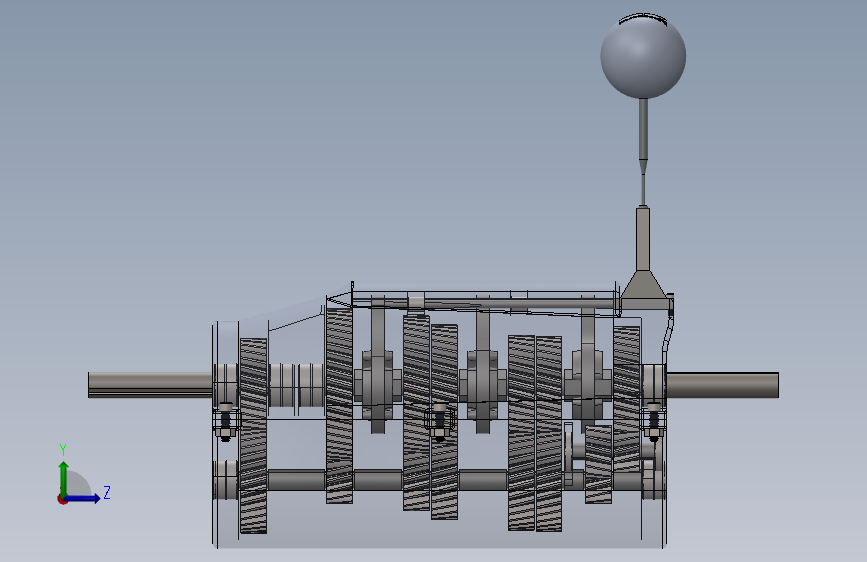Select the horizontal shift rail at the housing top
The width and height of the screenshot is (867, 562).
pyautogui.click(x=484, y=303)
